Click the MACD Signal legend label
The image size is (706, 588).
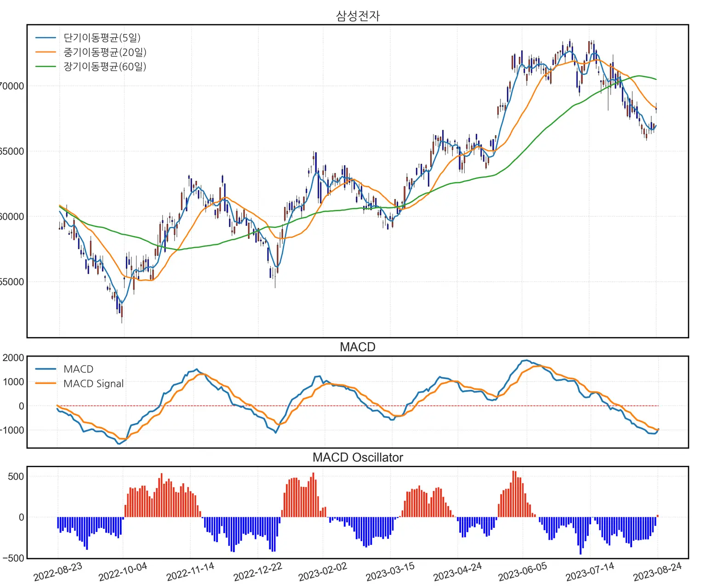click(93, 384)
